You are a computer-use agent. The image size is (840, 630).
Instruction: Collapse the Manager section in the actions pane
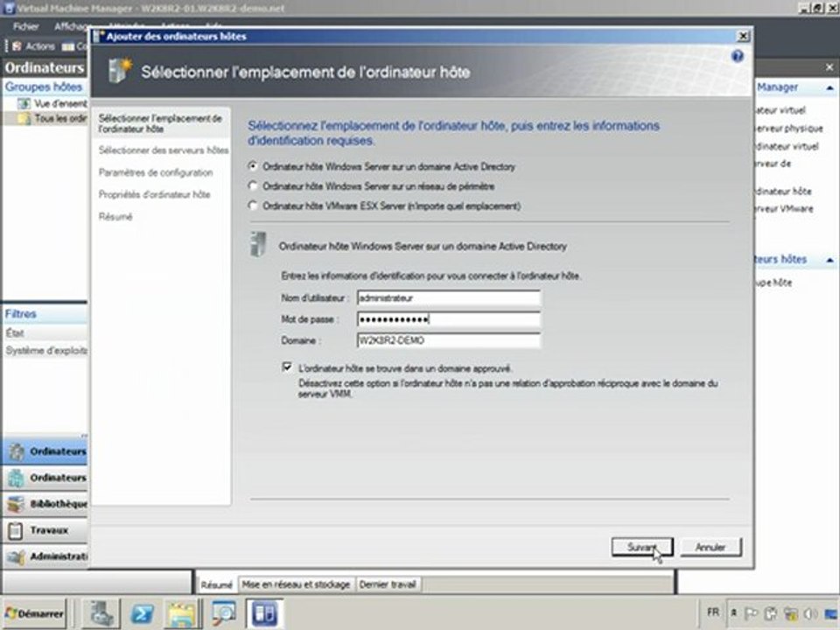click(829, 87)
